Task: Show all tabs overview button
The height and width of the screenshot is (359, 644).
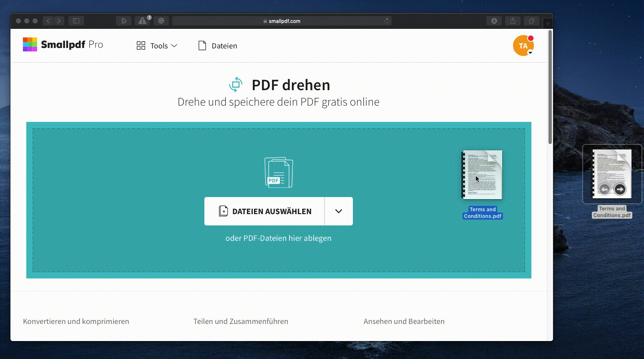Action: click(x=532, y=21)
